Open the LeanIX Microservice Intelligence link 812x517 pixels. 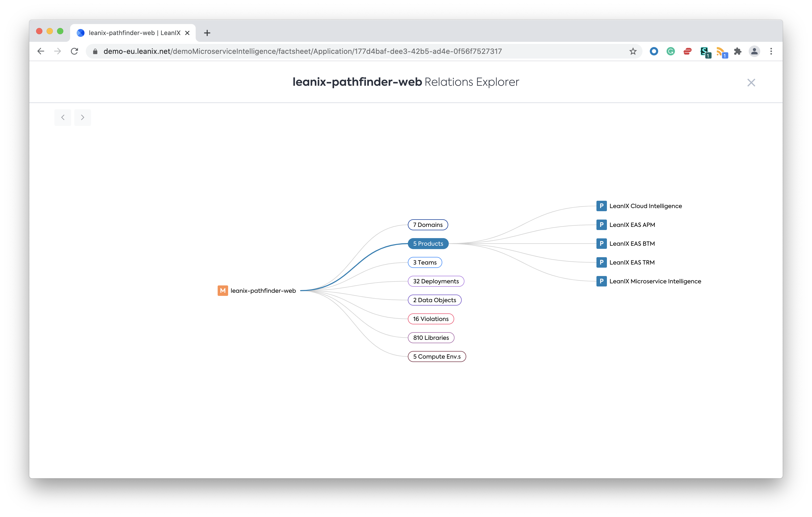(655, 282)
